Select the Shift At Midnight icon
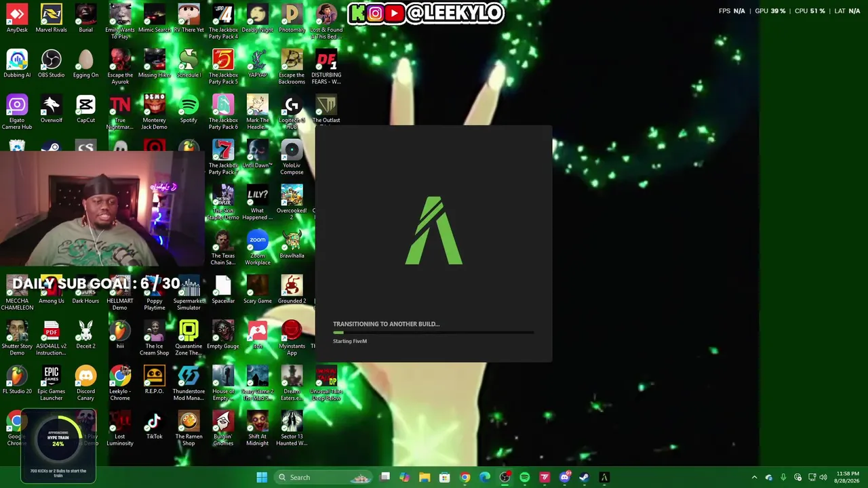 pos(258,428)
